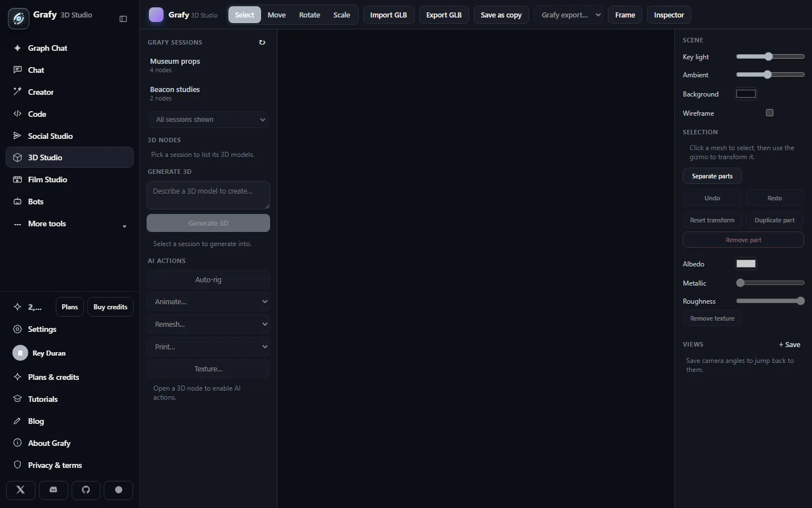Click the Remove part button

(x=743, y=240)
